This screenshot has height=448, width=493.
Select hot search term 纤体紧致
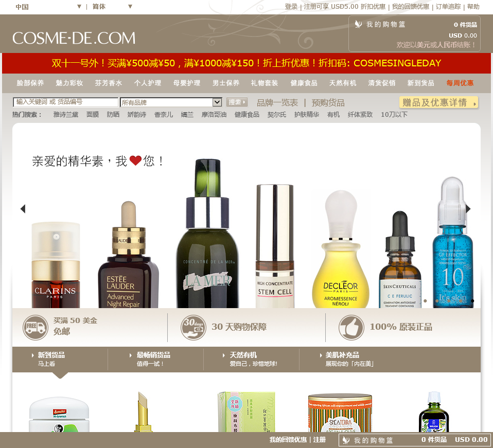point(360,115)
